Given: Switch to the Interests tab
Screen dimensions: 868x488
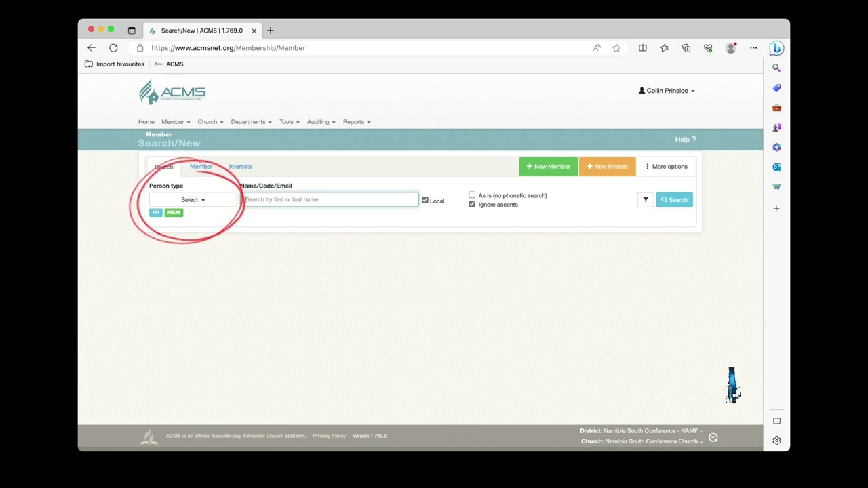Looking at the screenshot, I should click(240, 167).
